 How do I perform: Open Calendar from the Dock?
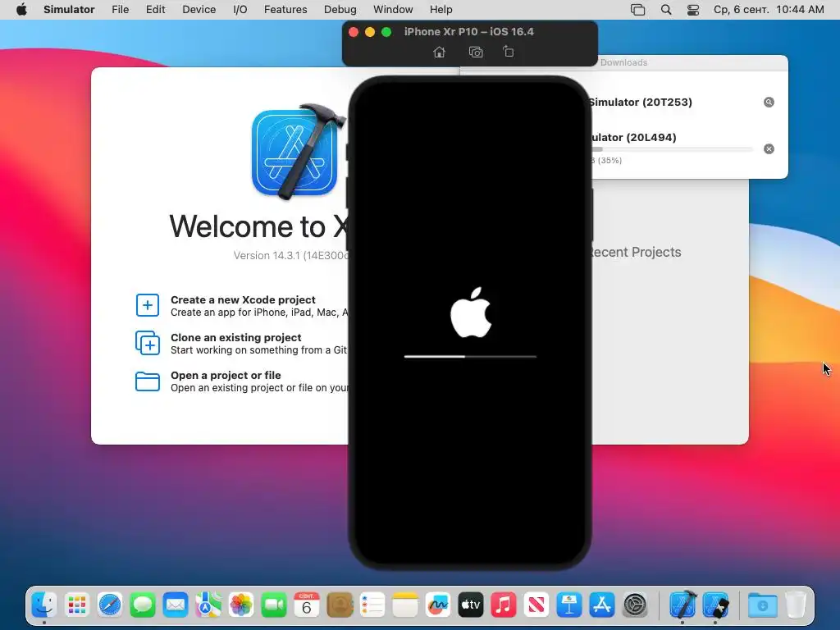click(307, 605)
